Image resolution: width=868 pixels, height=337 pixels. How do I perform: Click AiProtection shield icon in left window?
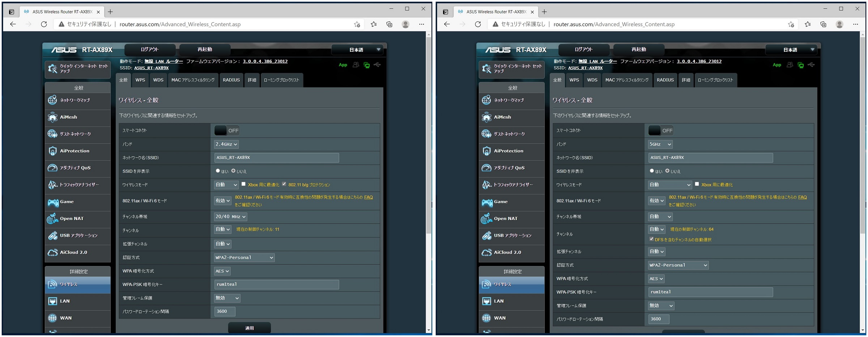(52, 151)
